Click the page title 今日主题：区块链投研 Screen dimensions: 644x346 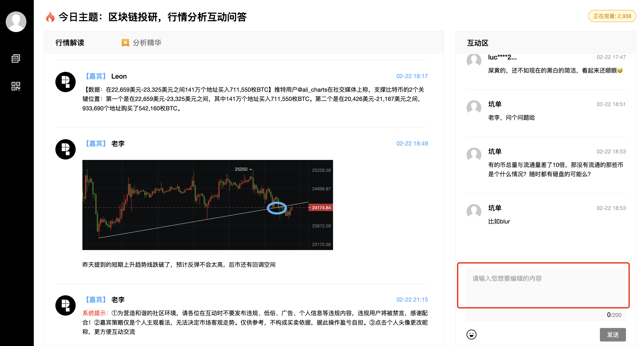tap(152, 17)
